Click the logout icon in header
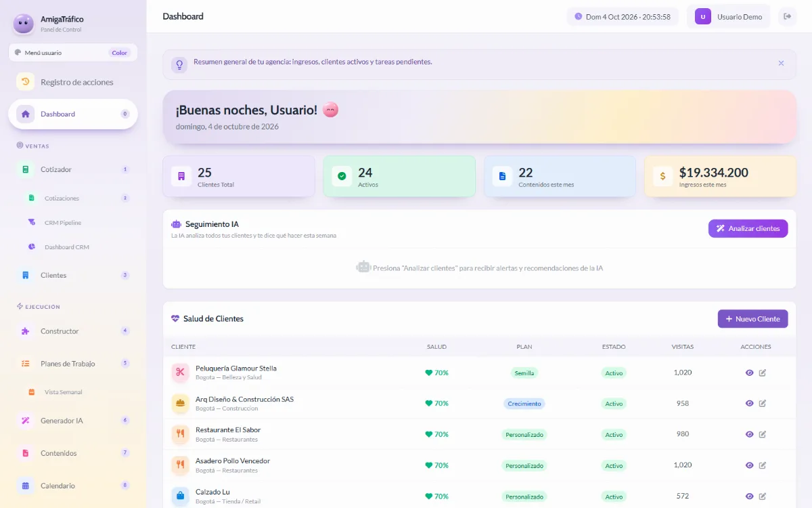The image size is (812, 508). 787,17
